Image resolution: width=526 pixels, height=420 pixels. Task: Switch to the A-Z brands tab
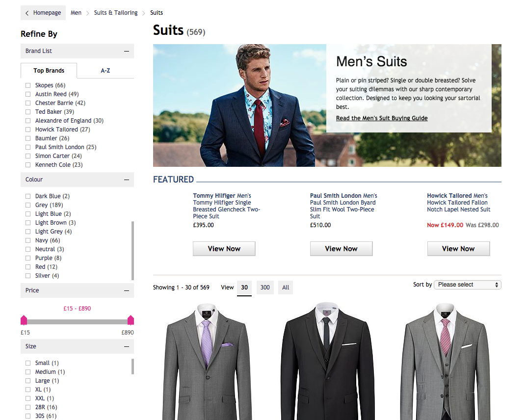point(105,71)
